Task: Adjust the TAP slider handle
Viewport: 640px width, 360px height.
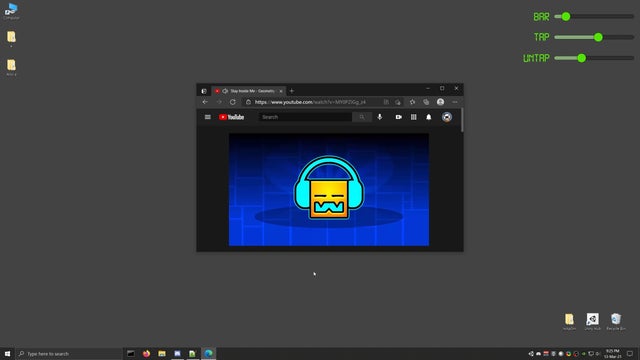Action: 598,37
